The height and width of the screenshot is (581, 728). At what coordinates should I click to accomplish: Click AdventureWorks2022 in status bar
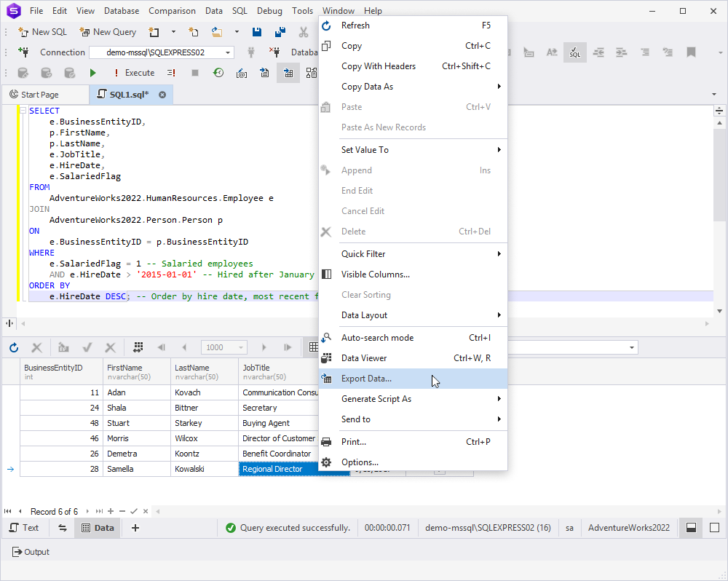tap(629, 528)
